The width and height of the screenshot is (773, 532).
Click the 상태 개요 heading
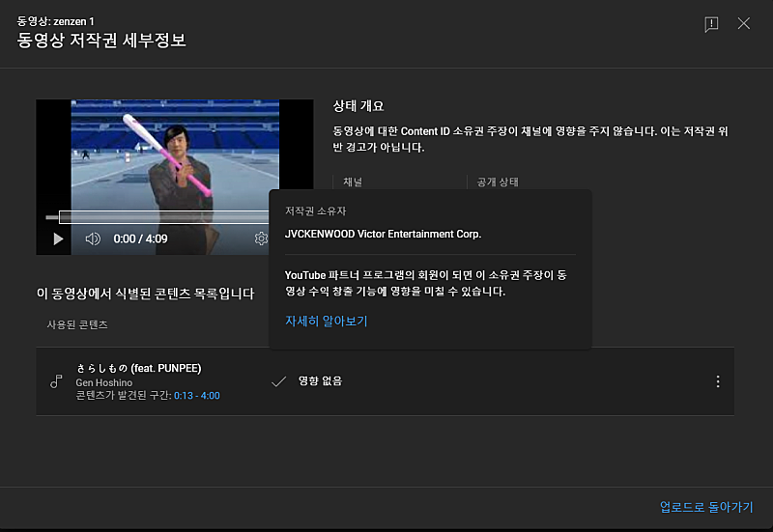tap(358, 106)
